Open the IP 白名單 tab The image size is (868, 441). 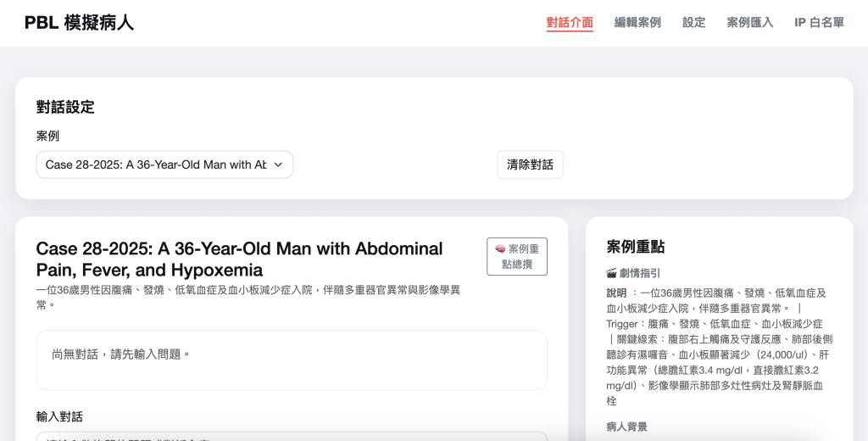click(819, 23)
